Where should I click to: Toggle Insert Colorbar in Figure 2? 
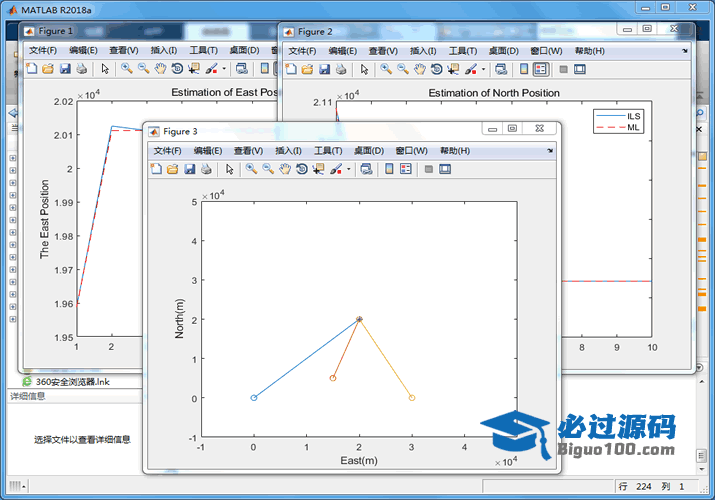(524, 69)
